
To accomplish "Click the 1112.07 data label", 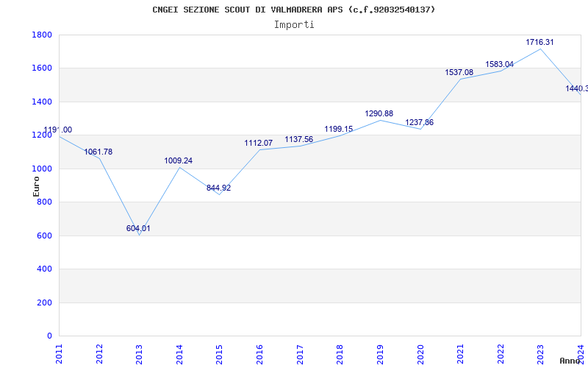I will click(259, 143).
